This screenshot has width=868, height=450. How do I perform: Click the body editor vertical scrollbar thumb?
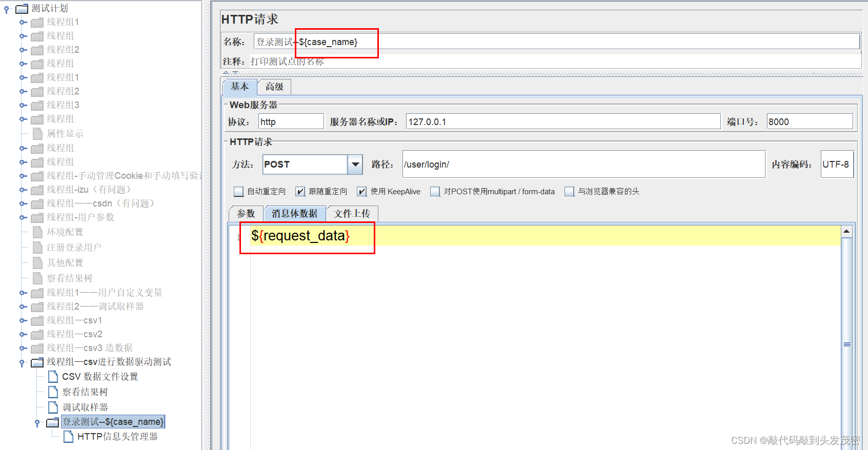pyautogui.click(x=846, y=344)
